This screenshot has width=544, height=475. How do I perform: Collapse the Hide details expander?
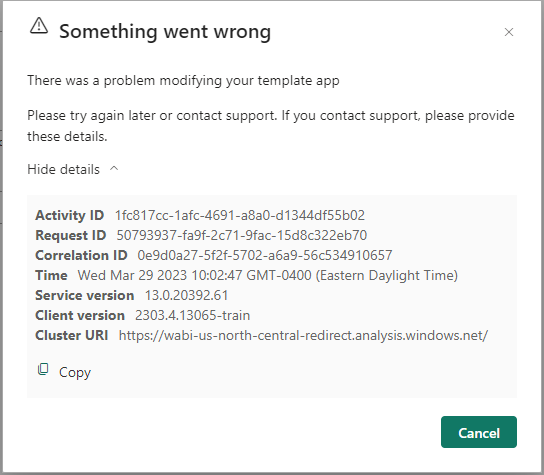[x=73, y=169]
